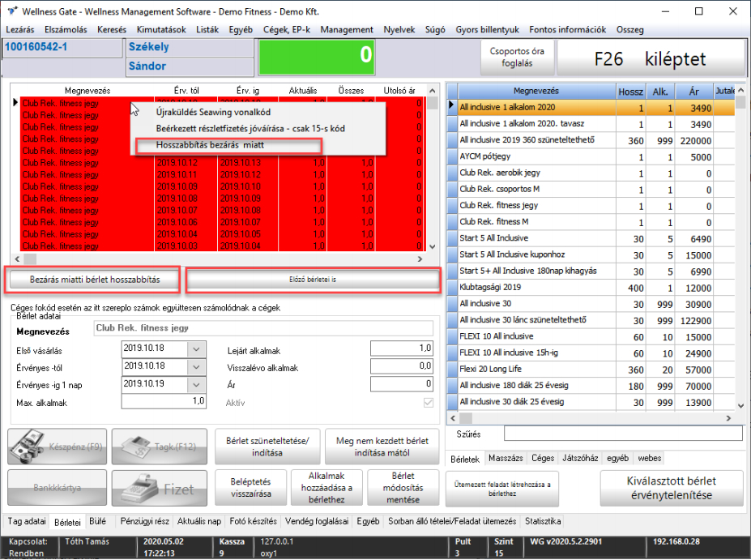Viewport: 751px width, 560px height.
Task: Switch to the Sorban álló tételei/Feladat ütemezés tab
Action: [452, 521]
